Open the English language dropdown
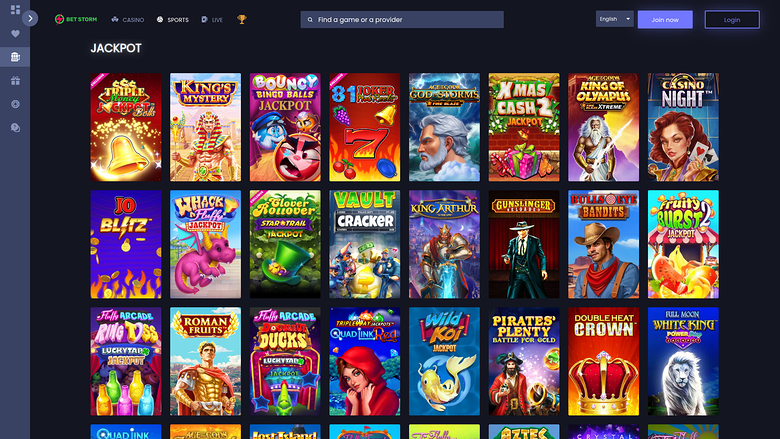Screen dimensions: 780x439 [x=614, y=19]
